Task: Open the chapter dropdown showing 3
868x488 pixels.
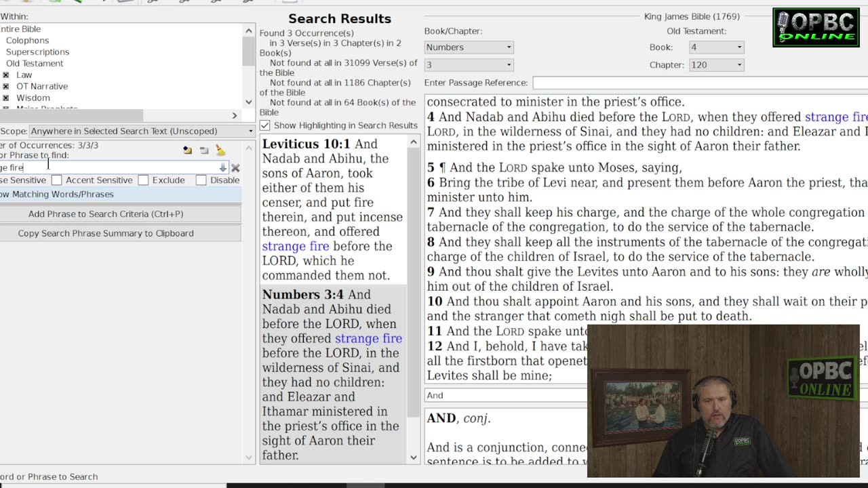Action: [x=469, y=65]
